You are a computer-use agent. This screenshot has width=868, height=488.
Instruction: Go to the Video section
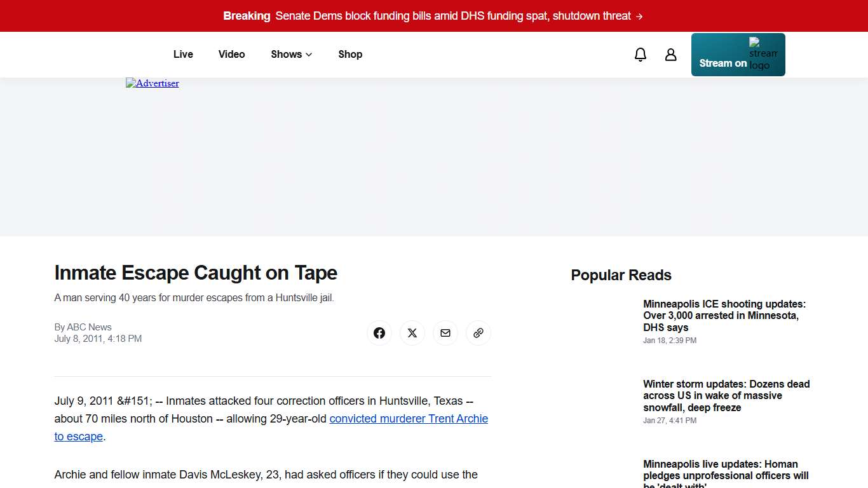(231, 55)
